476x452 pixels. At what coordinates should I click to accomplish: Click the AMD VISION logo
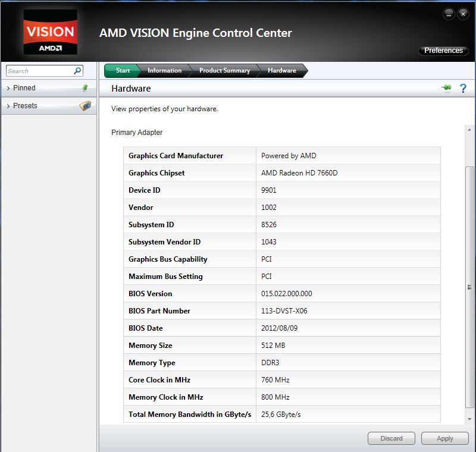49,36
